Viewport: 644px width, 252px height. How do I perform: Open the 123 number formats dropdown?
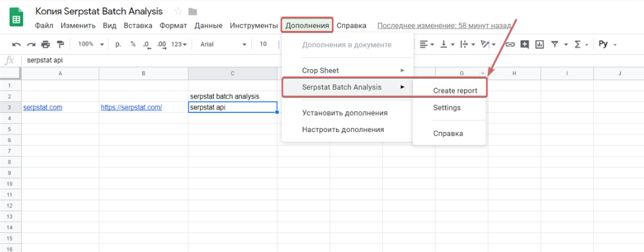(x=179, y=44)
